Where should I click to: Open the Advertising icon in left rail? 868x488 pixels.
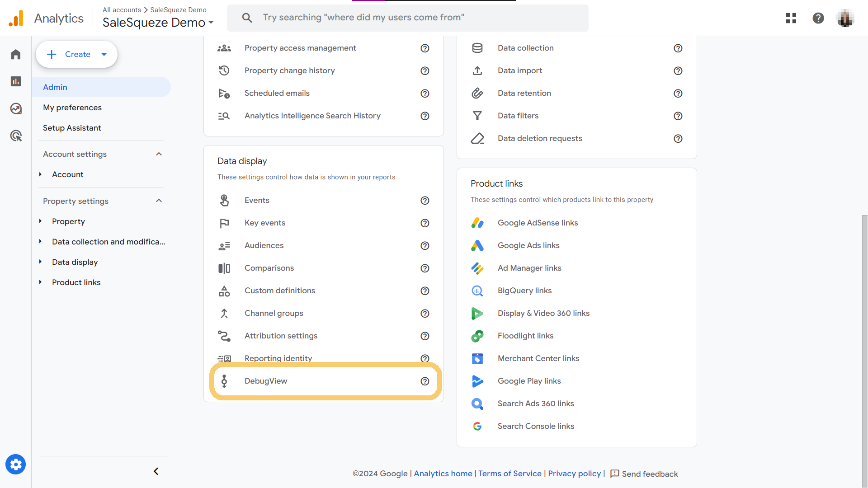[x=16, y=136]
